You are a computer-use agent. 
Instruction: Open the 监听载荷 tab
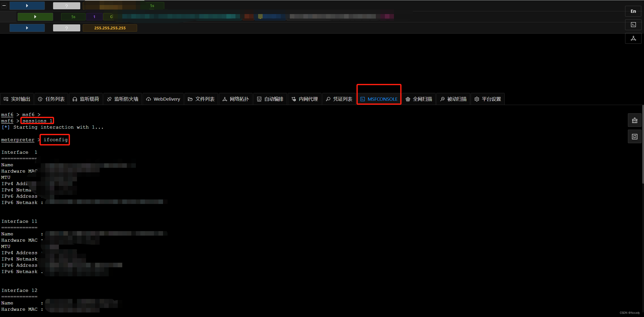86,99
